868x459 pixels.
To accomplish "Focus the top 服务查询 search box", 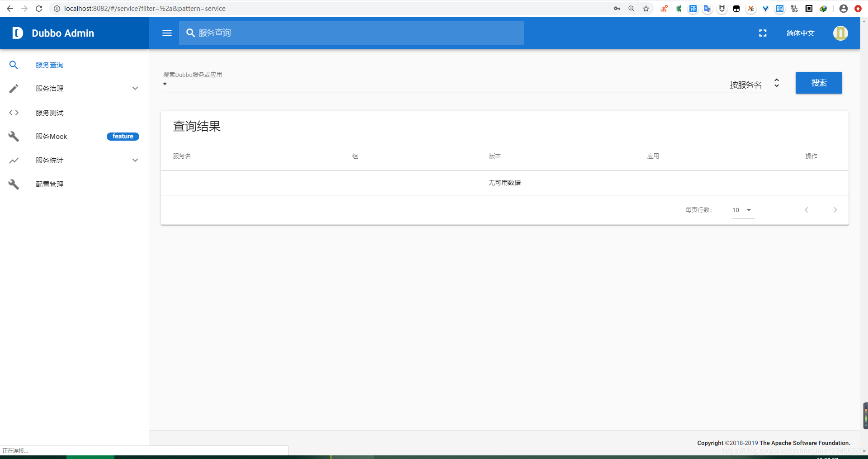I will (x=351, y=33).
